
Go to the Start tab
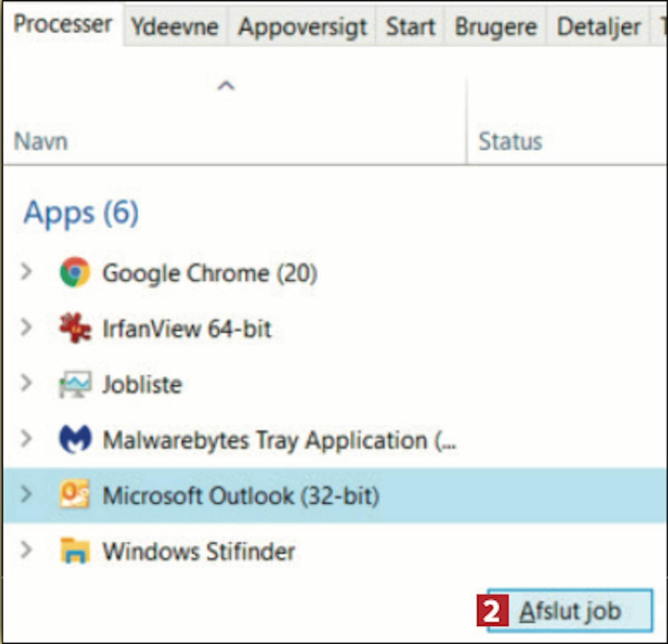410,27
